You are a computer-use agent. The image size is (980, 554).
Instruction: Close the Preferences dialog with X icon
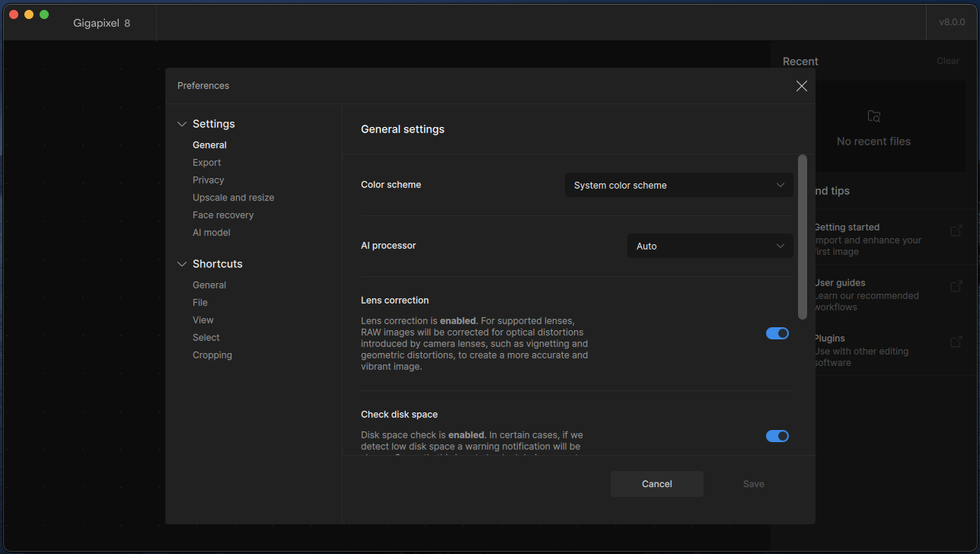click(801, 86)
